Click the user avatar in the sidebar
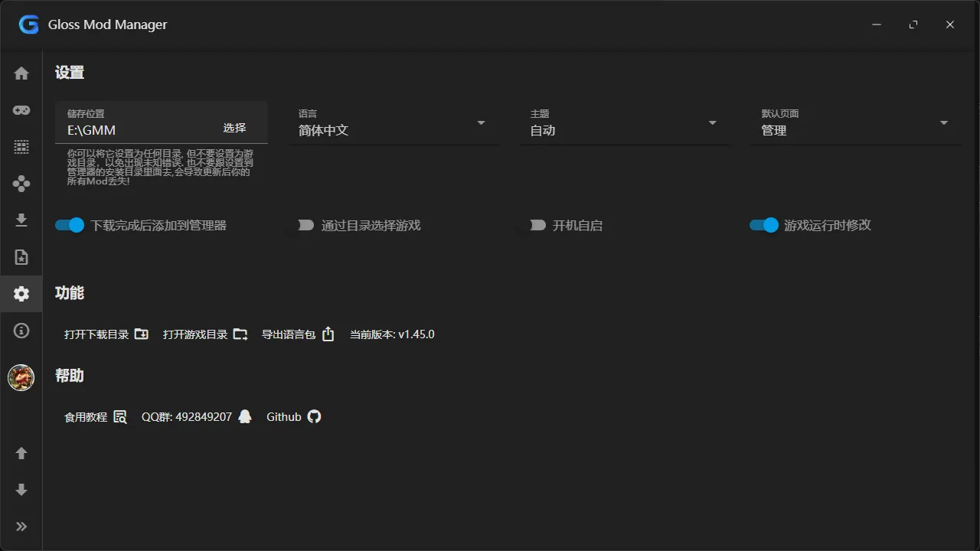Screen dimensions: 980x551 21,377
